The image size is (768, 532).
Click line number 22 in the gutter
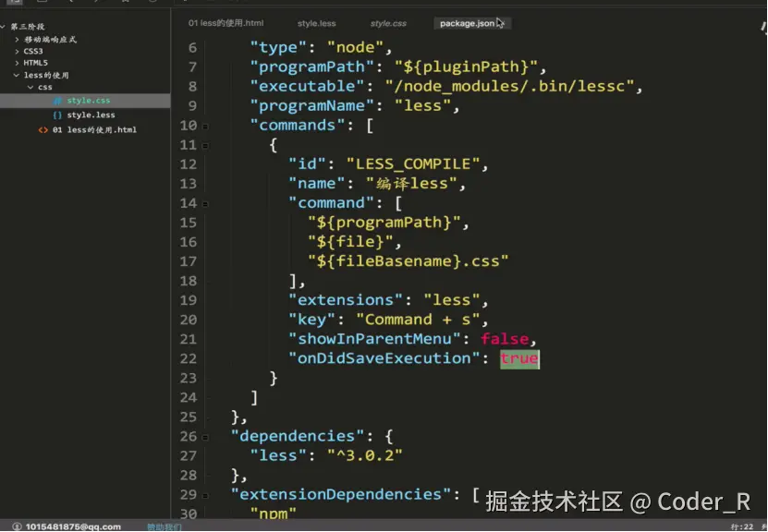pyautogui.click(x=189, y=358)
